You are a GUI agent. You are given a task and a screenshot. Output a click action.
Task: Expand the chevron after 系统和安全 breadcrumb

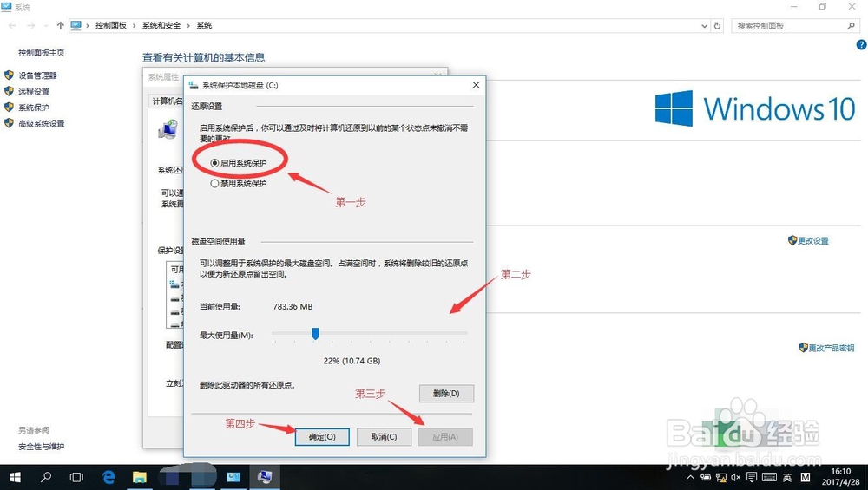point(188,25)
